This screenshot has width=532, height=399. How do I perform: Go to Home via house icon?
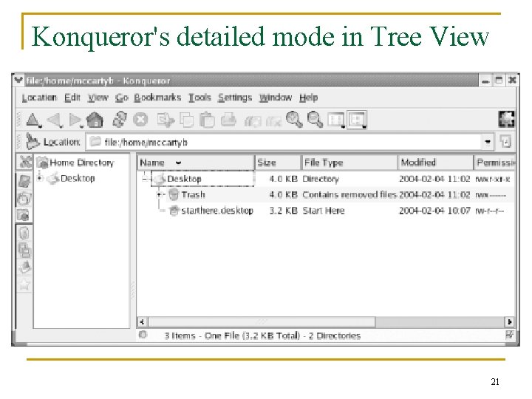click(95, 120)
